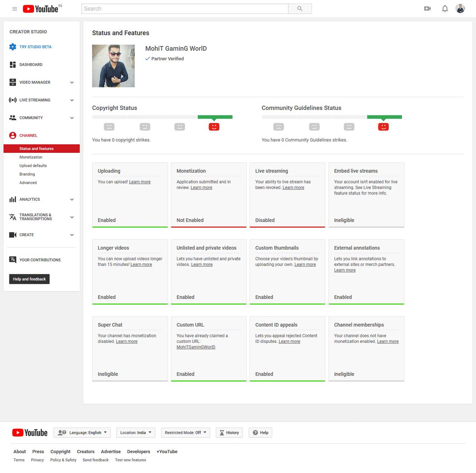Click Send feedback footer link

(x=96, y=460)
